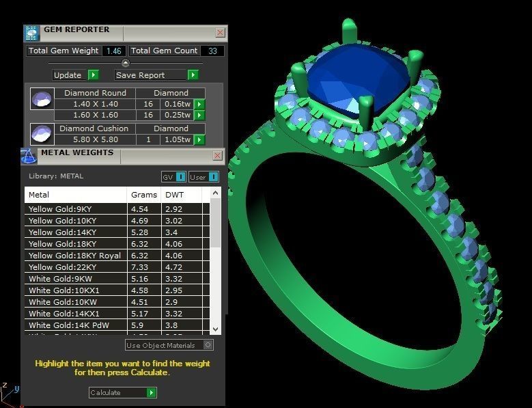
Task: Collapse the Gem Reporter section with the round arrow
Action: point(126,63)
